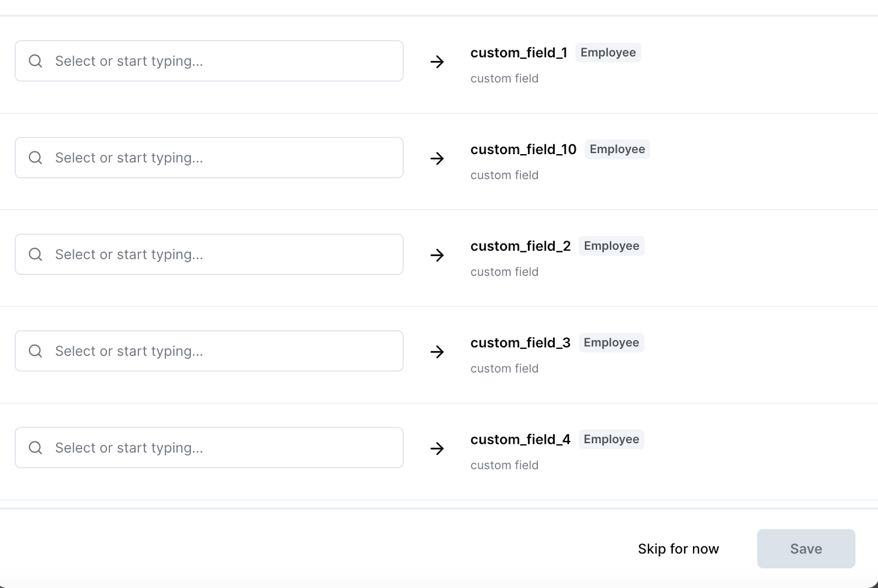Click the magnifier icon in custom_field_3 row
878x588 pixels.
coord(36,351)
